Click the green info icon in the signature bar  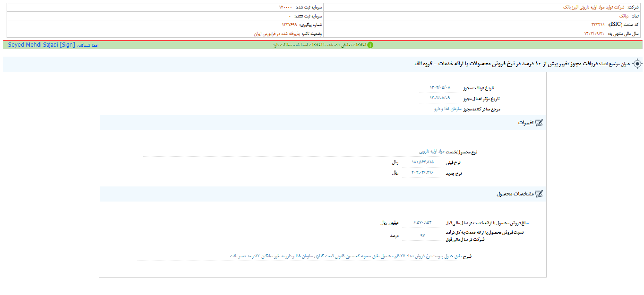pos(370,45)
